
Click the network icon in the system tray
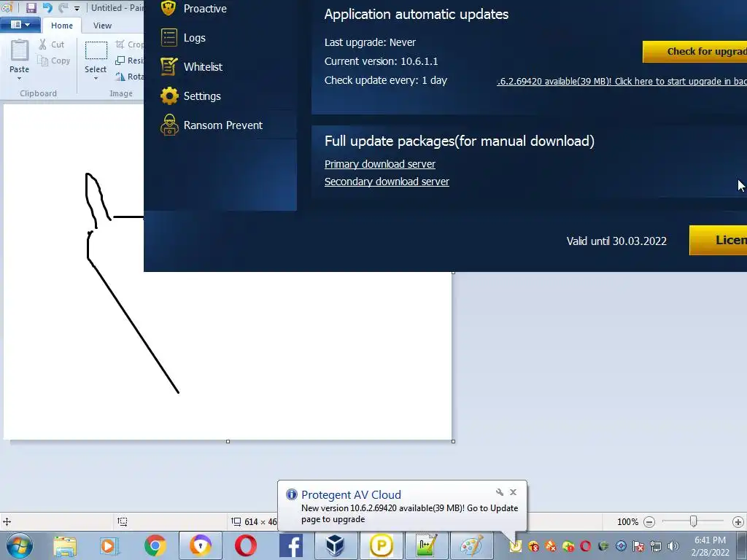pyautogui.click(x=656, y=546)
